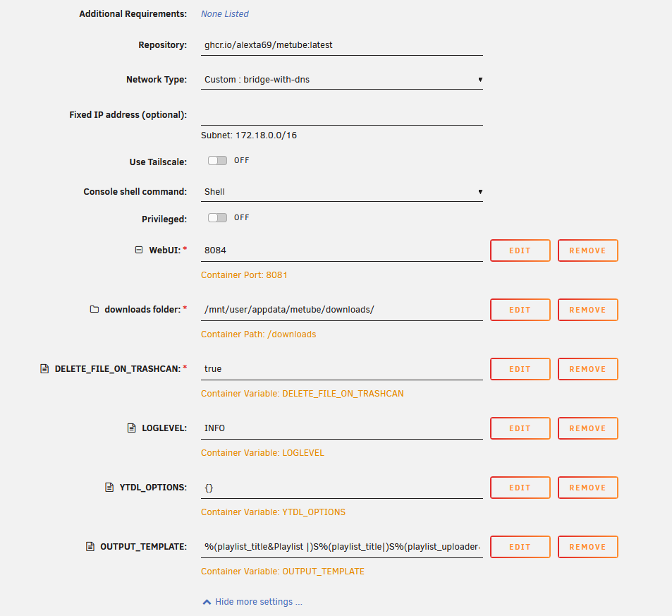Screen dimensions: 672x616
Task: Click the OUTPUT_TEMPLATE variable document icon
Action: tap(90, 546)
